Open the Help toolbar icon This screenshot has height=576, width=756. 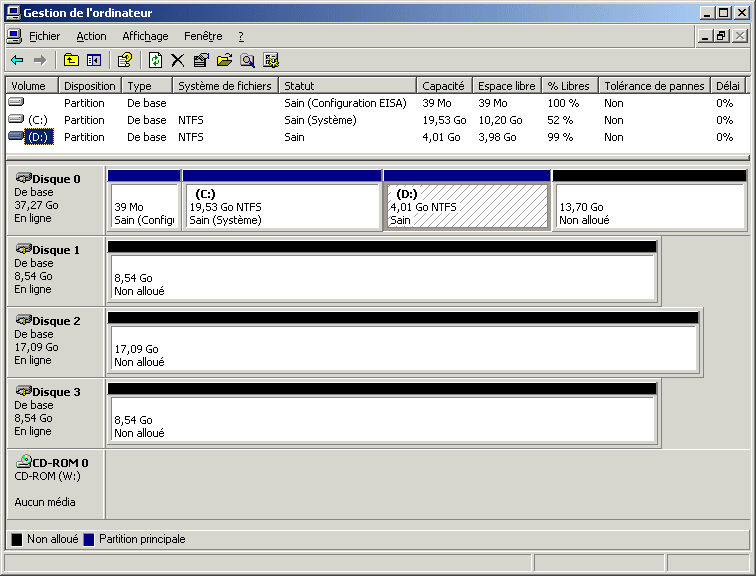[125, 60]
